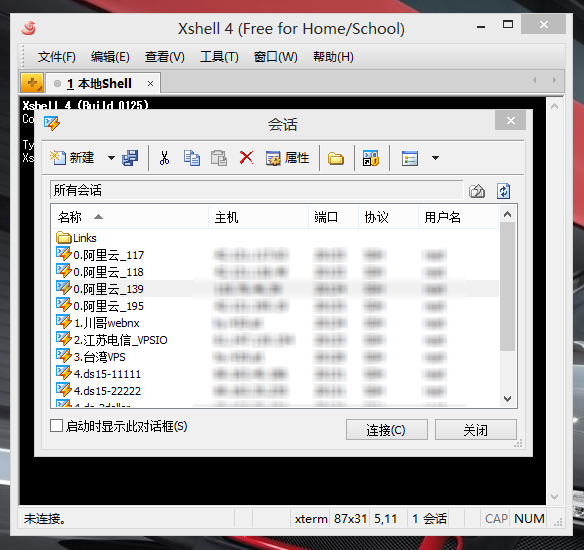Delete session with the red X icon

coord(246,158)
